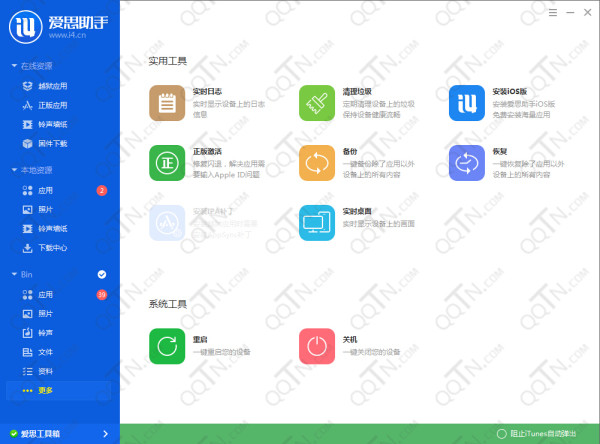Collapse the 在线资源 section

pos(14,66)
